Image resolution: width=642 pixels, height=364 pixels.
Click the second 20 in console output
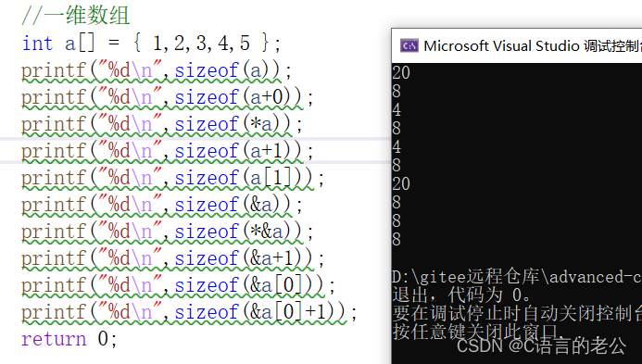pyautogui.click(x=401, y=183)
